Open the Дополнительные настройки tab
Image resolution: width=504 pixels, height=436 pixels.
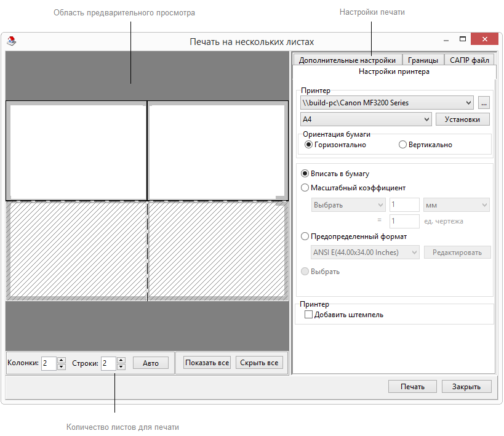click(347, 60)
